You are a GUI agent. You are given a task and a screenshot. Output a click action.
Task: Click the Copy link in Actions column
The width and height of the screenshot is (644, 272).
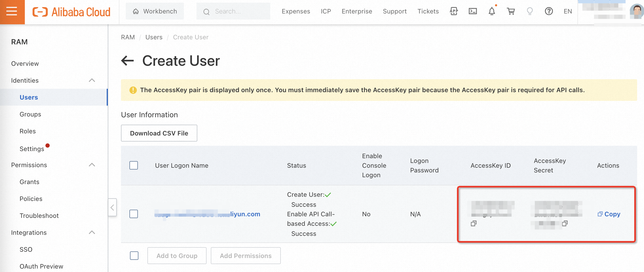pos(609,214)
